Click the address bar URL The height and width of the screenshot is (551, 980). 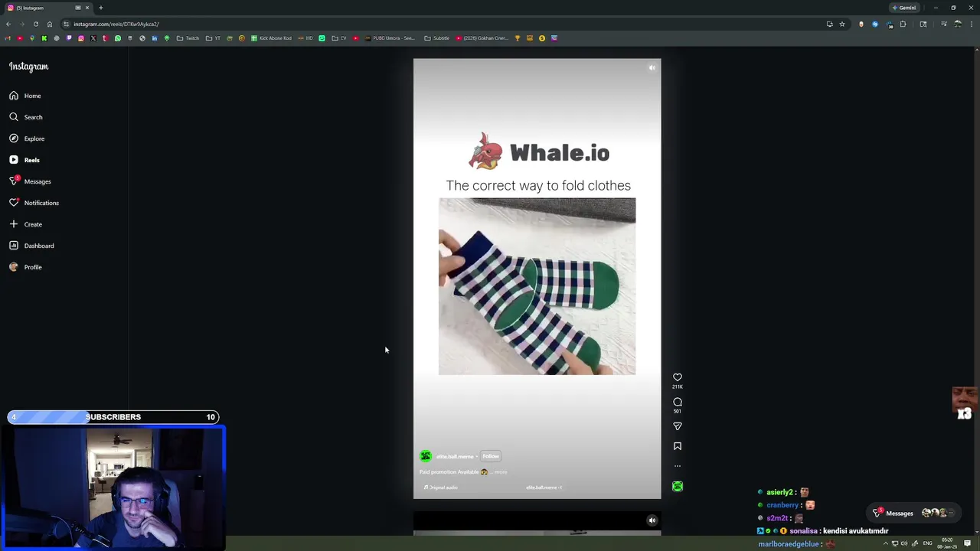click(x=116, y=24)
